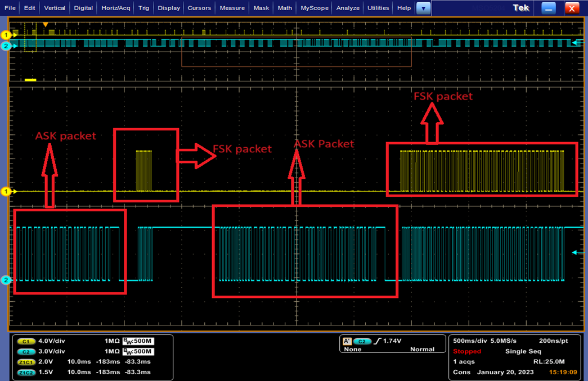Click the 500ms/div horizontal scale readout
Viewport: 588px width, 381px height.
tap(470, 341)
